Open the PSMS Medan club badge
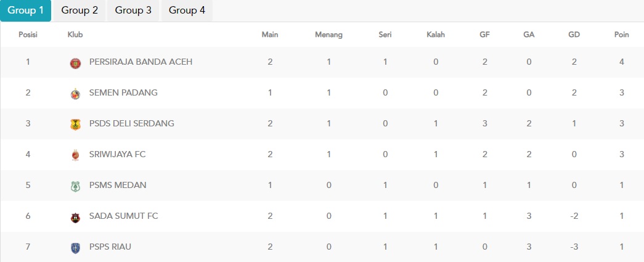Viewport: 644px width, 262px height. tap(75, 186)
